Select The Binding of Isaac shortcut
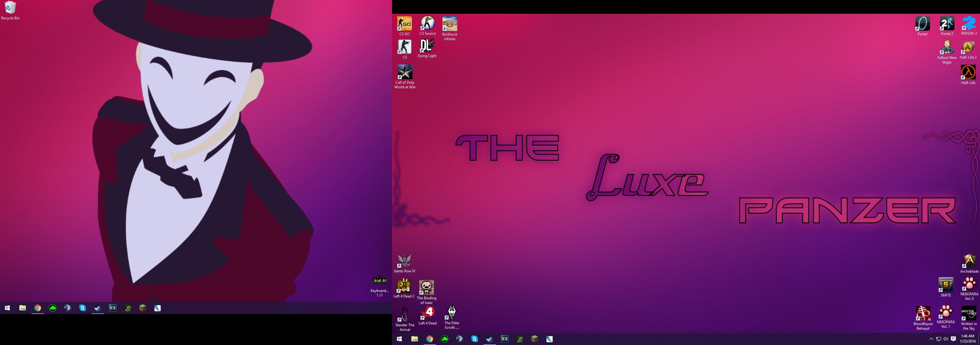 [427, 293]
